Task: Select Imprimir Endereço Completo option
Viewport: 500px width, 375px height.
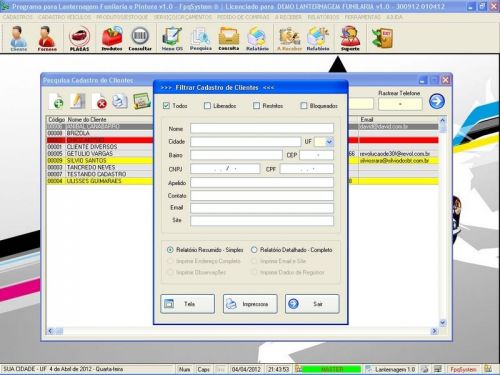Action: [170, 261]
